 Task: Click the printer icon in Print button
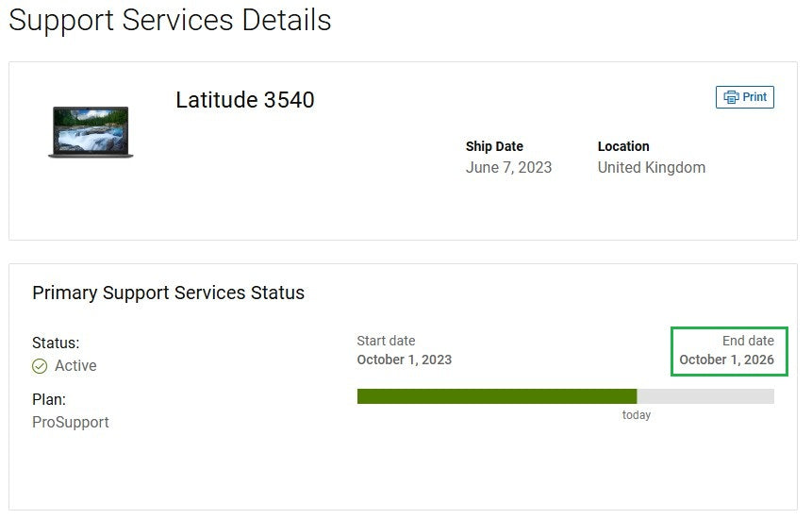point(731,97)
